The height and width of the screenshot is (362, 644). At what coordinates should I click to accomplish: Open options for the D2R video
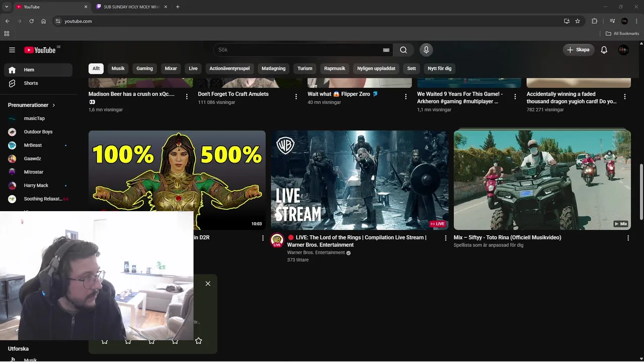click(263, 238)
